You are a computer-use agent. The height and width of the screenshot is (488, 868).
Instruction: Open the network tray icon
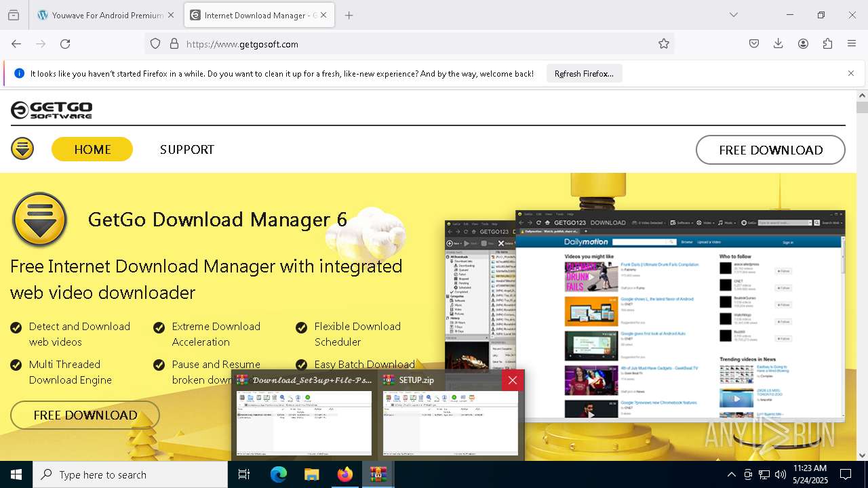coord(764,474)
